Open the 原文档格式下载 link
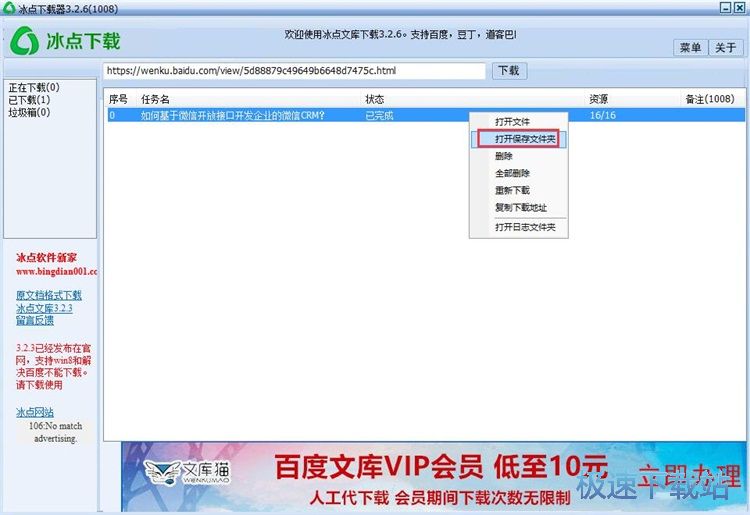The width and height of the screenshot is (750, 515). 49,295
